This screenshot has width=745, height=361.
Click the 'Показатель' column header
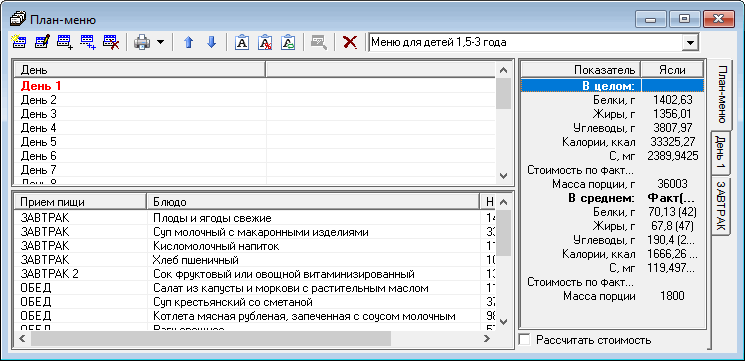(x=581, y=70)
